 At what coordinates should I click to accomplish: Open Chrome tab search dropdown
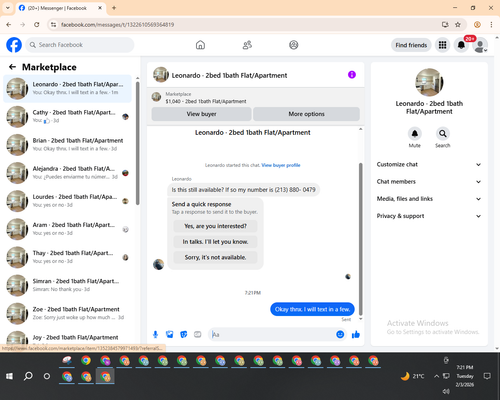(8, 8)
